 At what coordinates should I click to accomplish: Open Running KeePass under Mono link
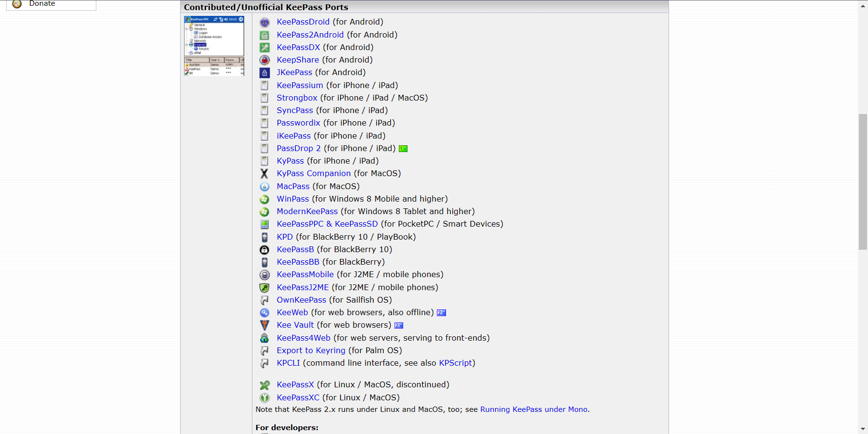click(x=534, y=409)
